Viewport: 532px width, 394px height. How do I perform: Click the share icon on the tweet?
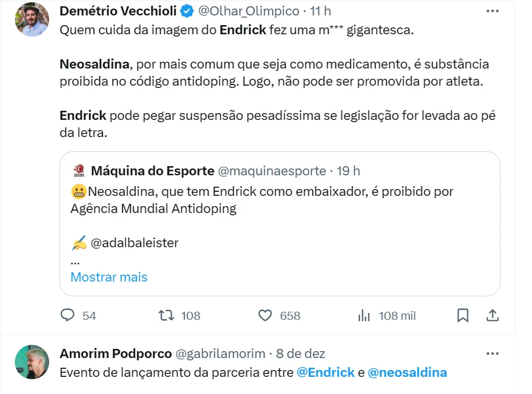[x=493, y=315]
